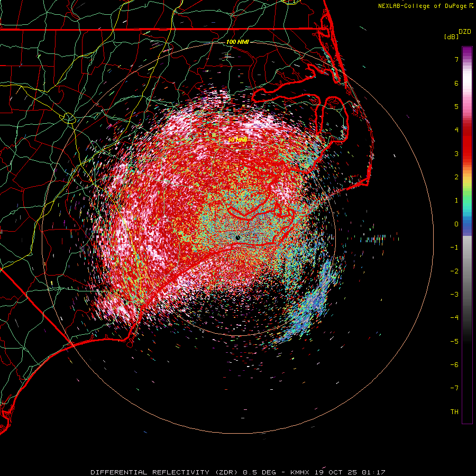Click the blue echo band southeast offshore

pyautogui.click(x=309, y=304)
